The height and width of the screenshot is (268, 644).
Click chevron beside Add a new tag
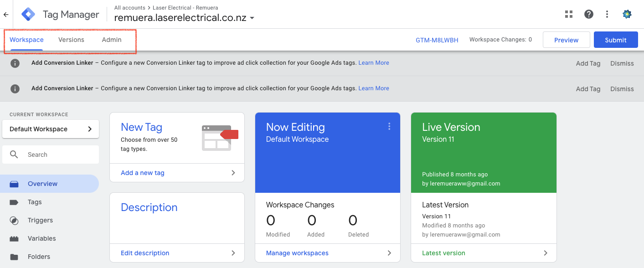[x=233, y=173]
